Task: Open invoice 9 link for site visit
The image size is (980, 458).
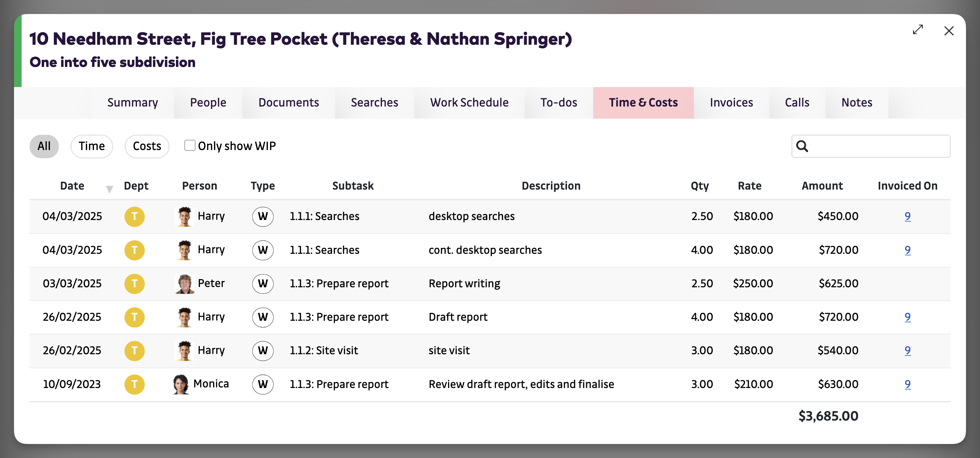Action: tap(907, 350)
